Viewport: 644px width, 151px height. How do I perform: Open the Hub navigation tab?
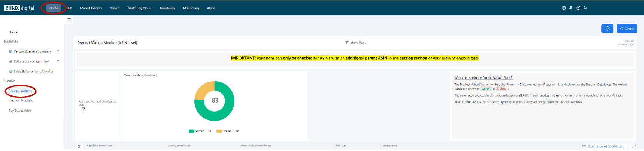[x=69, y=8]
